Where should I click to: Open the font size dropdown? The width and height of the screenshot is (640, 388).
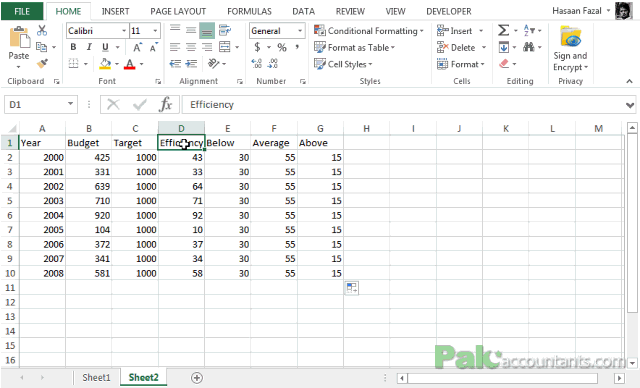click(x=156, y=31)
